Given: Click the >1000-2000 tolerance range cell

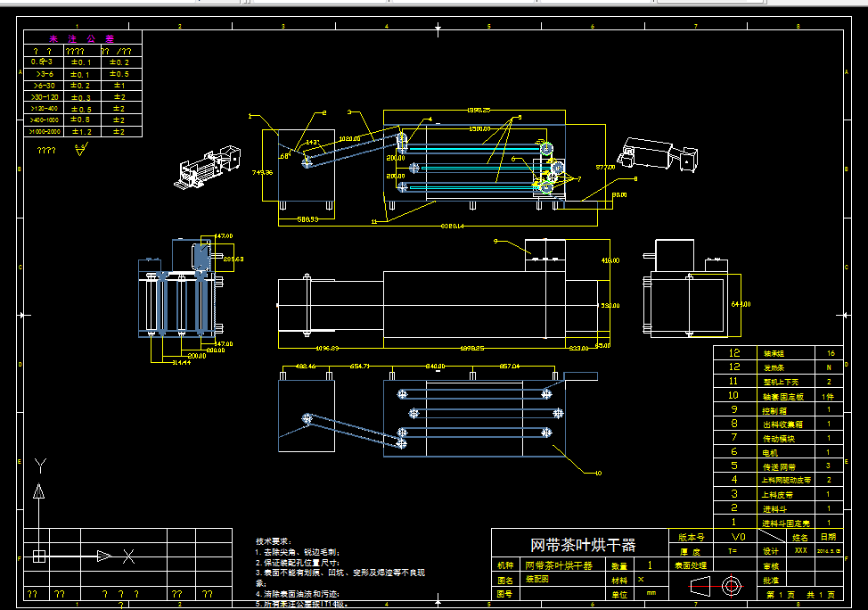Looking at the screenshot, I should click(45, 132).
